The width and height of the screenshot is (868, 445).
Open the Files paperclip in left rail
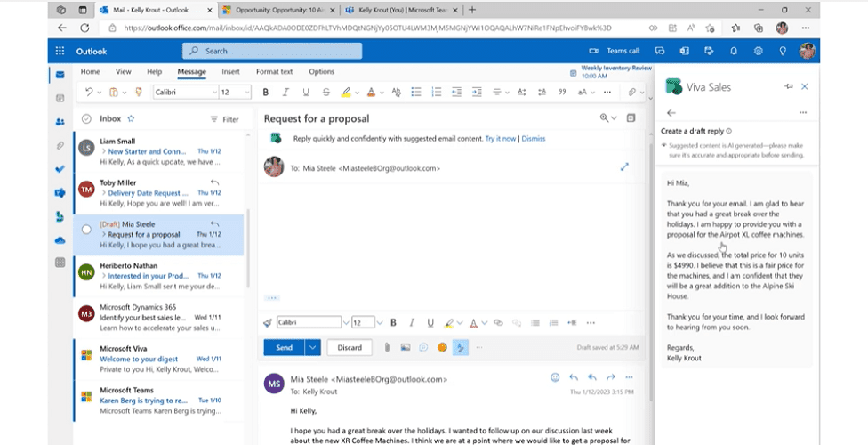pyautogui.click(x=60, y=146)
